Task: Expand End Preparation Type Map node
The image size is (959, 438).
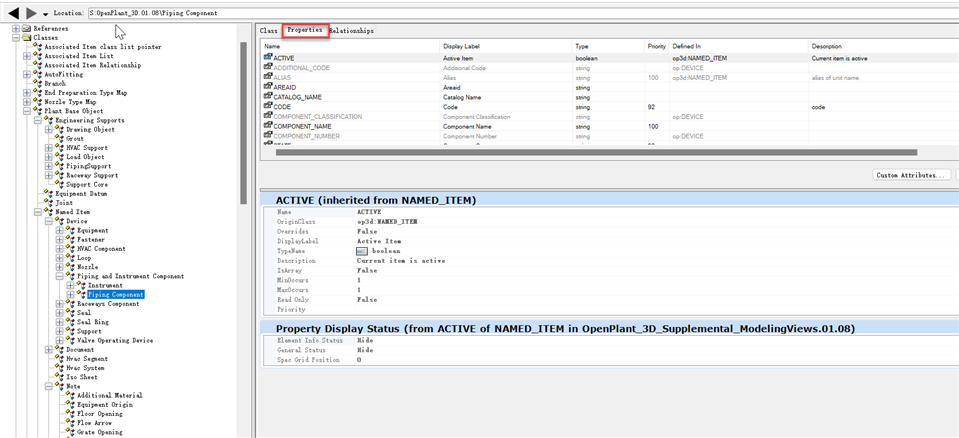Action: pos(27,93)
